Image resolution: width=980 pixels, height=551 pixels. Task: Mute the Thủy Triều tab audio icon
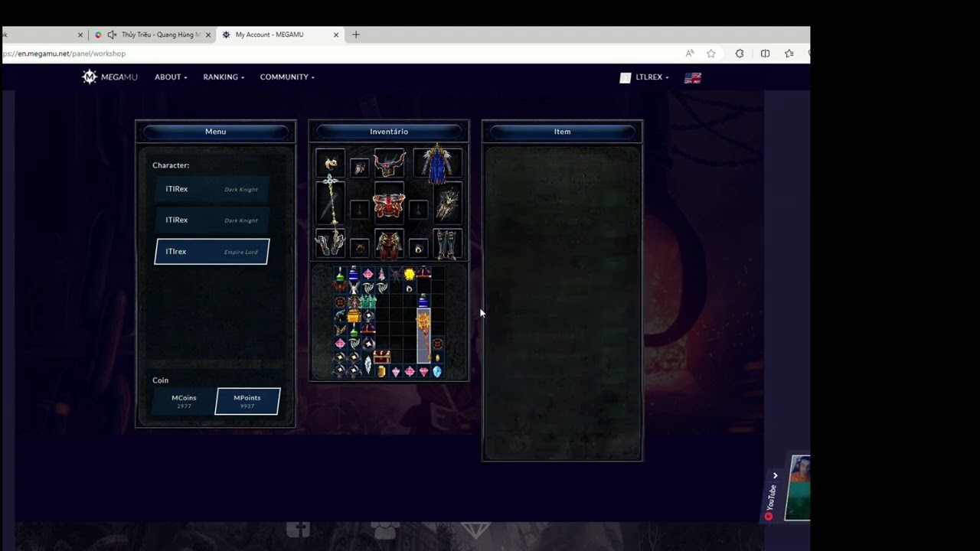pos(112,34)
